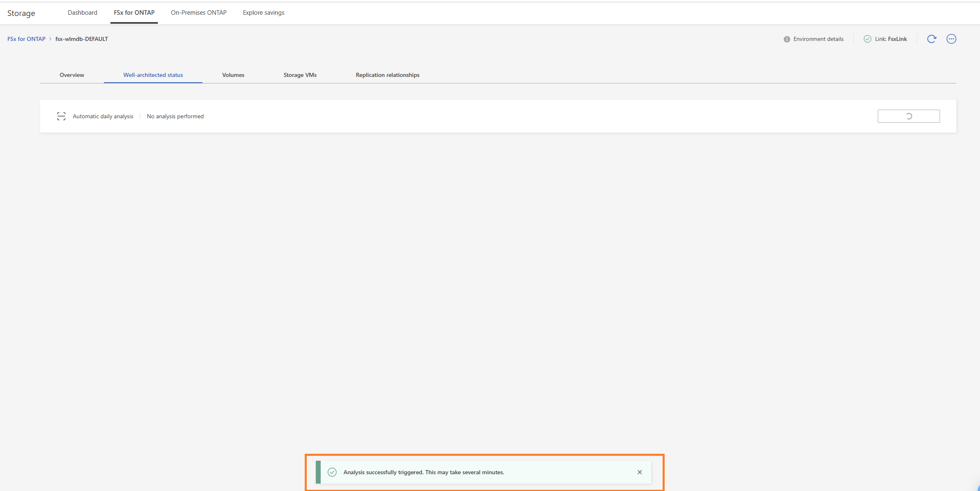Image resolution: width=980 pixels, height=491 pixels.
Task: Switch to On-Premises ONTAP tab
Action: click(x=199, y=13)
